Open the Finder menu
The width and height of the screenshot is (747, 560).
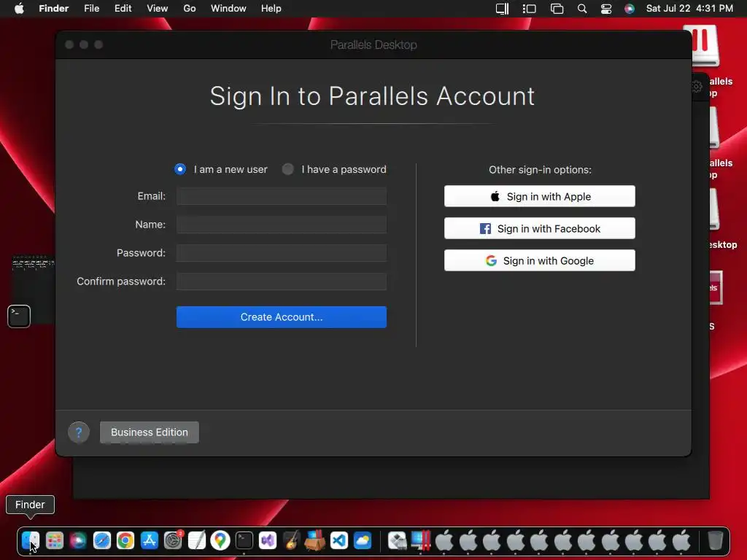tap(54, 9)
